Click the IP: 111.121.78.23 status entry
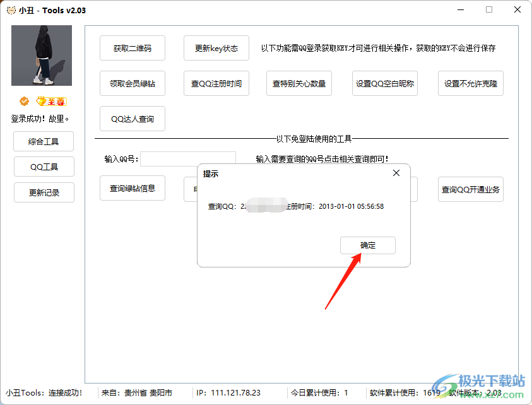 click(x=228, y=393)
